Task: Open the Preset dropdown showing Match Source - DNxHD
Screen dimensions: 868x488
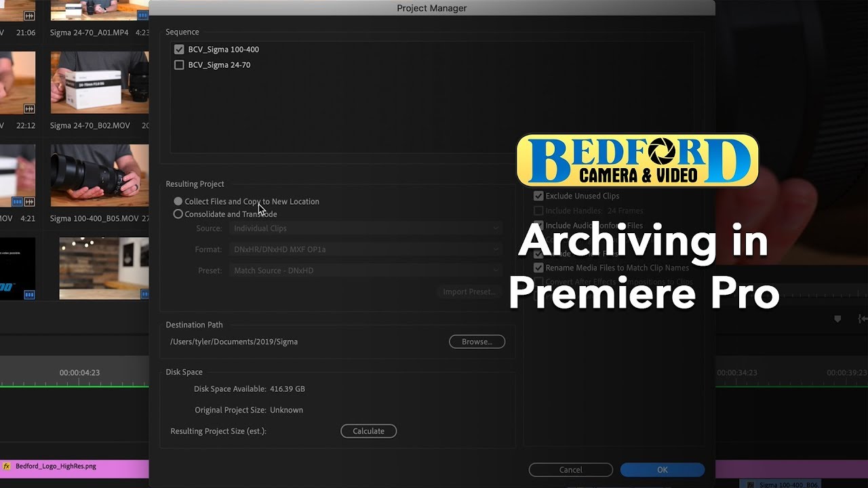Action: 366,270
